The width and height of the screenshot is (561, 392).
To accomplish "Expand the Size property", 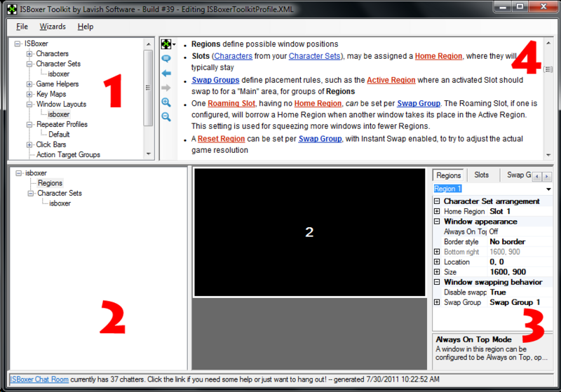I will 437,272.
